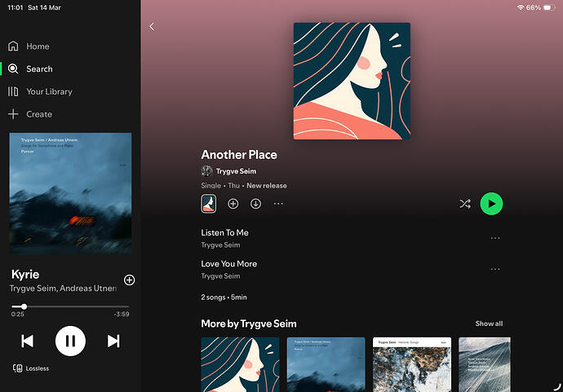Open the Lossless audio device indicator
Viewport: 563px width, 392px height.
point(31,368)
